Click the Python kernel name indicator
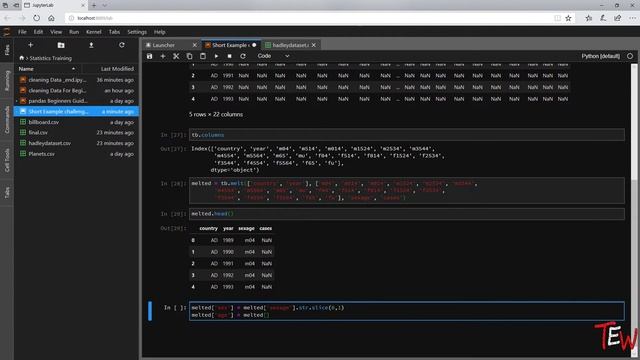Screen dimensions: 640x360 [x=600, y=56]
